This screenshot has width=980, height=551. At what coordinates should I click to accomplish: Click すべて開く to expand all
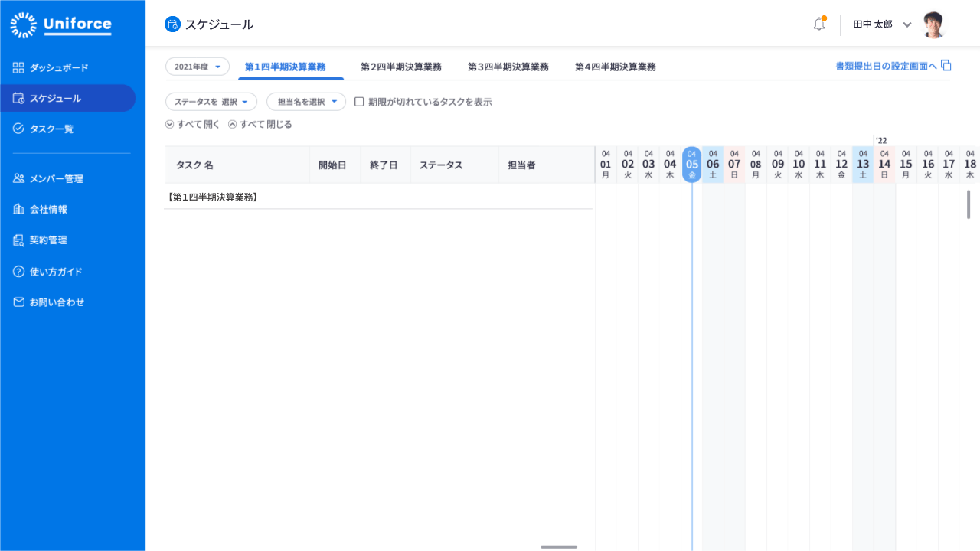tap(193, 124)
